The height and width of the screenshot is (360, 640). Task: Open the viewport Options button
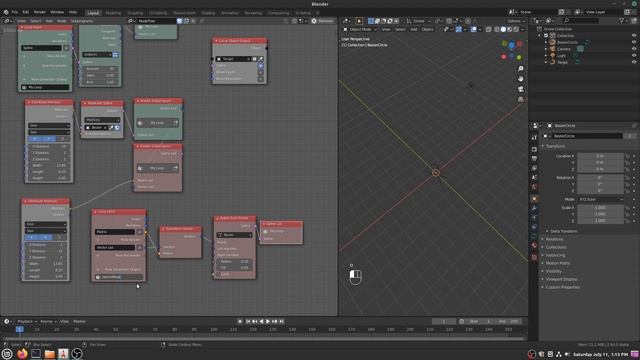tap(516, 21)
